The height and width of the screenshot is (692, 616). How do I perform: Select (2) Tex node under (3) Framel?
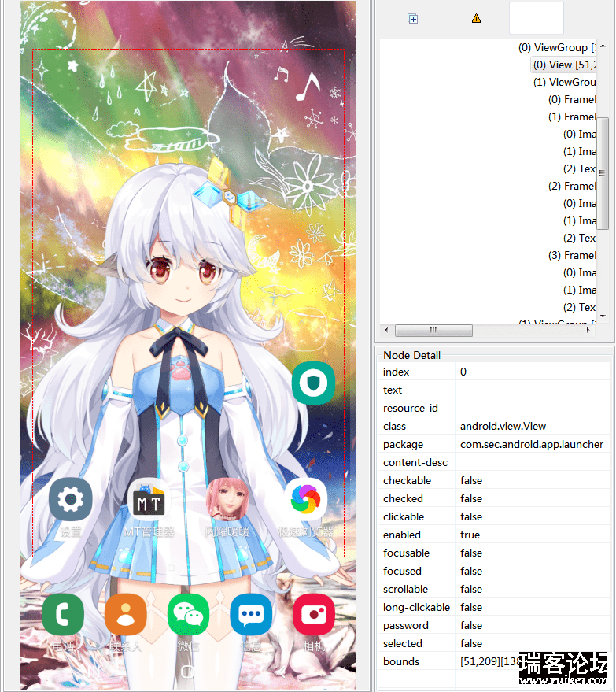coord(579,308)
